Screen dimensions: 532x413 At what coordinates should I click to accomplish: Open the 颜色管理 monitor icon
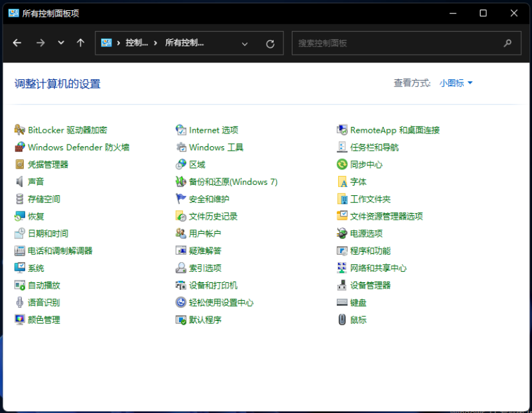click(x=20, y=320)
